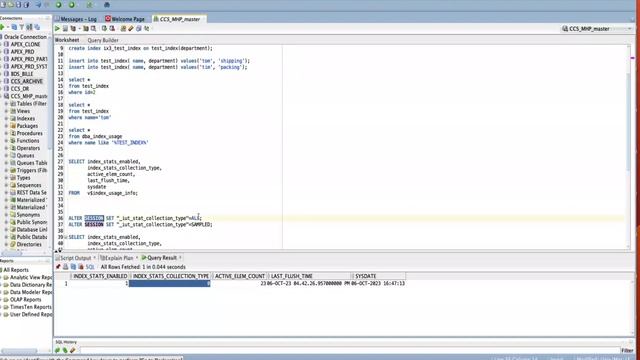This screenshot has height=360, width=640.
Task: Expand the Tables (Filtered) node
Action: (6, 104)
